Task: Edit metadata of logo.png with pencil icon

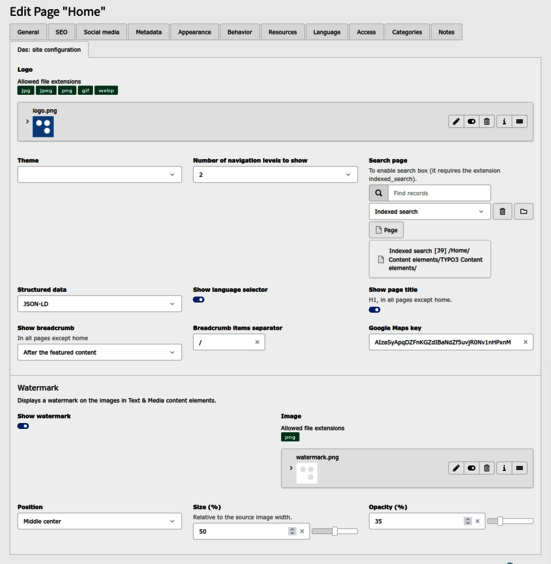Action: click(x=456, y=122)
